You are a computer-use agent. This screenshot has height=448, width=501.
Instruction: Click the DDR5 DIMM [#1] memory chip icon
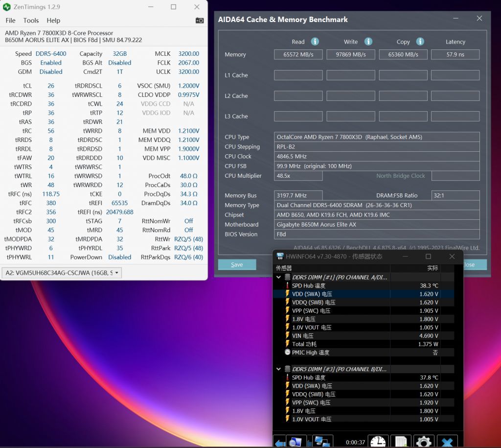coord(288,277)
